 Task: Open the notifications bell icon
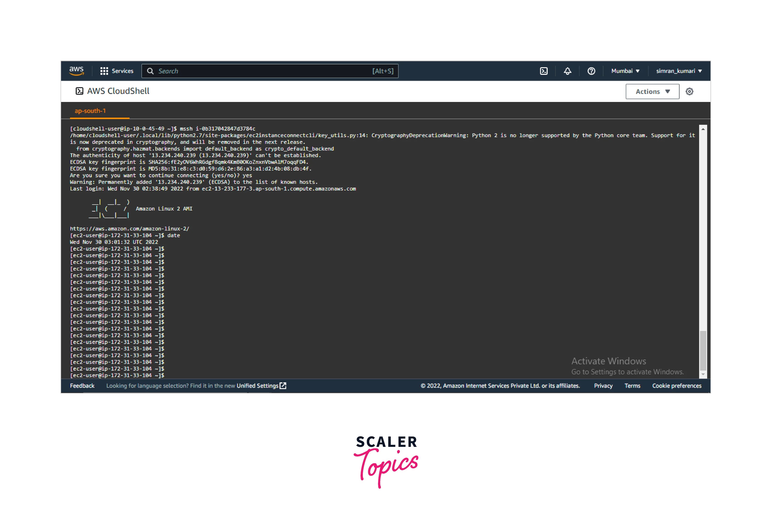click(x=567, y=71)
